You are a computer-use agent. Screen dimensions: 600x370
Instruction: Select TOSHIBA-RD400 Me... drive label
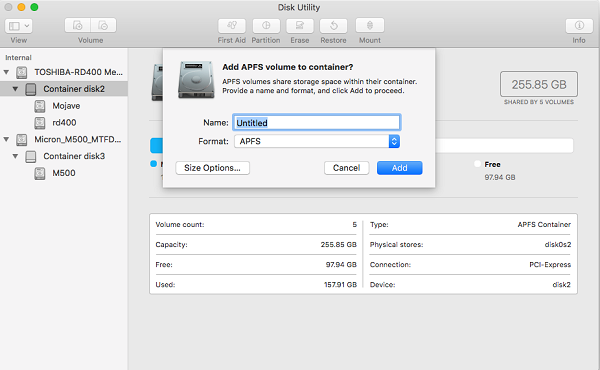point(78,72)
